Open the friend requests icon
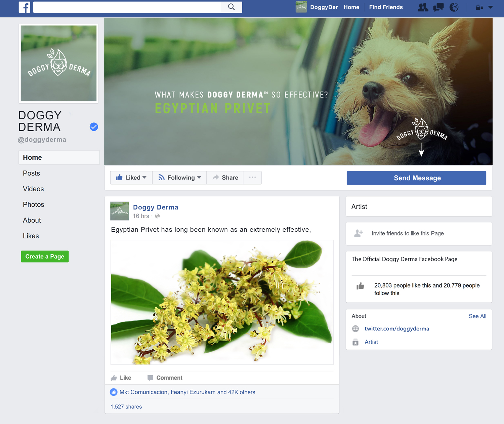The image size is (504, 424). pyautogui.click(x=423, y=7)
